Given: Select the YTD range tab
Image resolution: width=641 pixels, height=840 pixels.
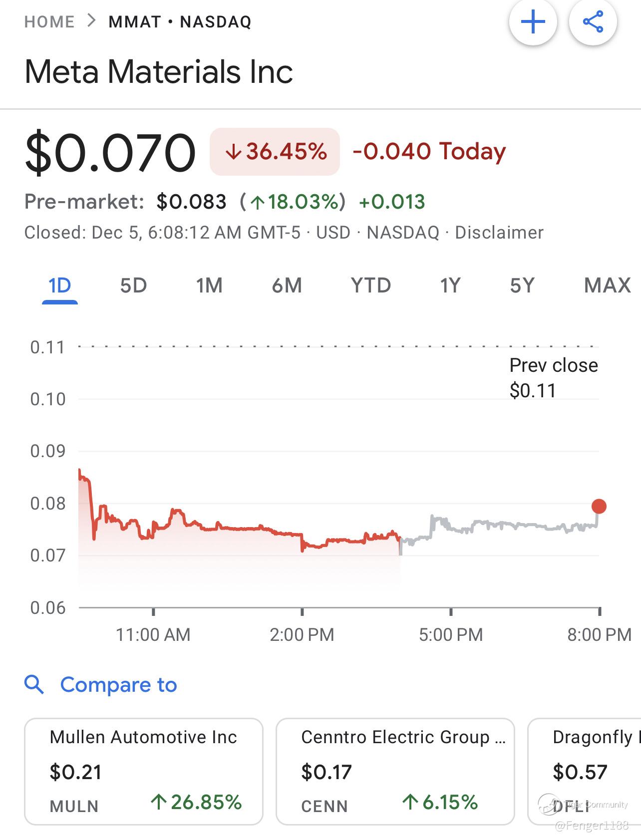Looking at the screenshot, I should 370,285.
